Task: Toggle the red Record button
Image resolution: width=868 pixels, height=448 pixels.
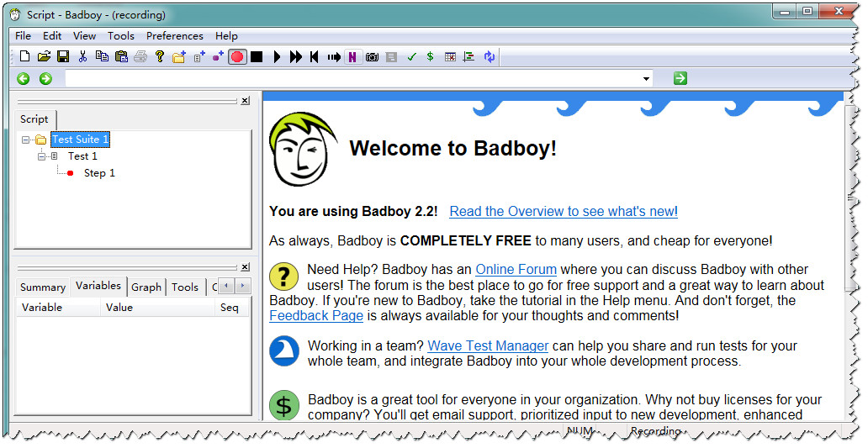Action: pyautogui.click(x=237, y=56)
